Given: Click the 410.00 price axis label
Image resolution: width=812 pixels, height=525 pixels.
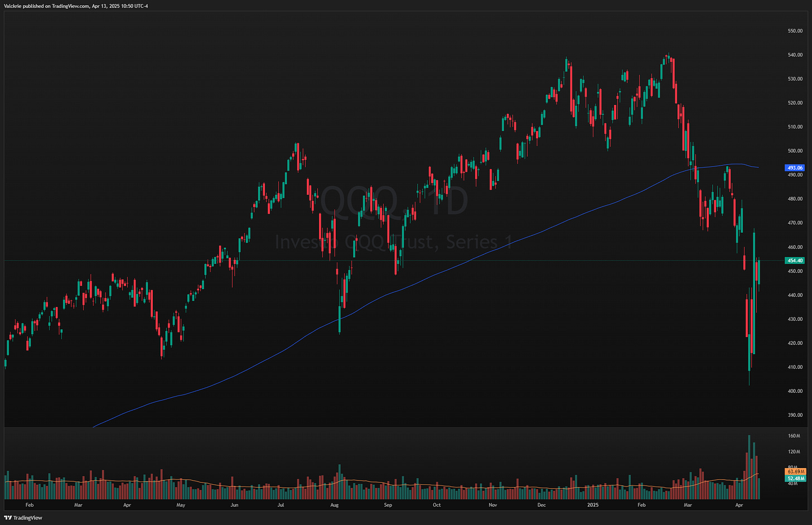Looking at the screenshot, I should click(x=795, y=367).
